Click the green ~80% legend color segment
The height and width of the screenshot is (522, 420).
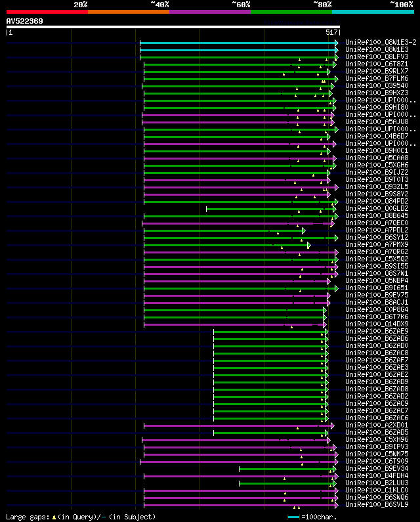pos(291,12)
